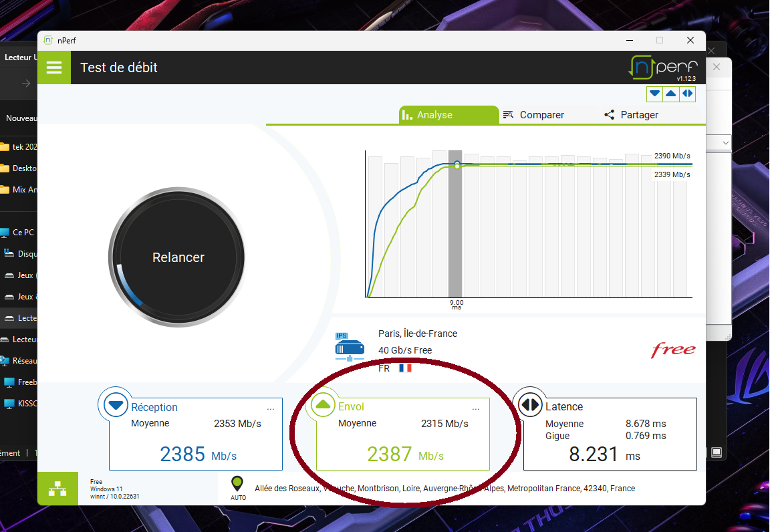Click the 2390 Mb/s graph label
Image resolution: width=770 pixels, height=532 pixels.
point(672,156)
